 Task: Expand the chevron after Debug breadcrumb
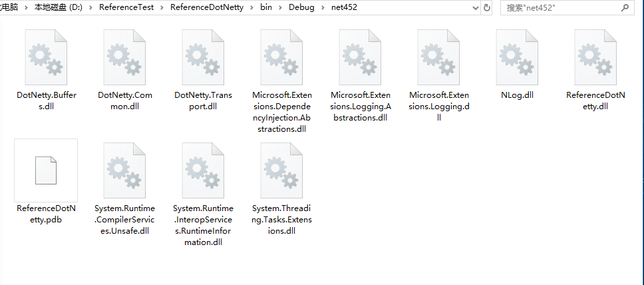click(323, 7)
